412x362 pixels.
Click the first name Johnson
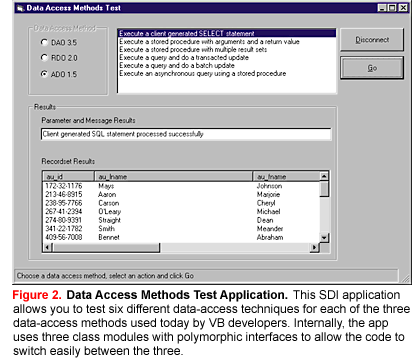pos(269,186)
